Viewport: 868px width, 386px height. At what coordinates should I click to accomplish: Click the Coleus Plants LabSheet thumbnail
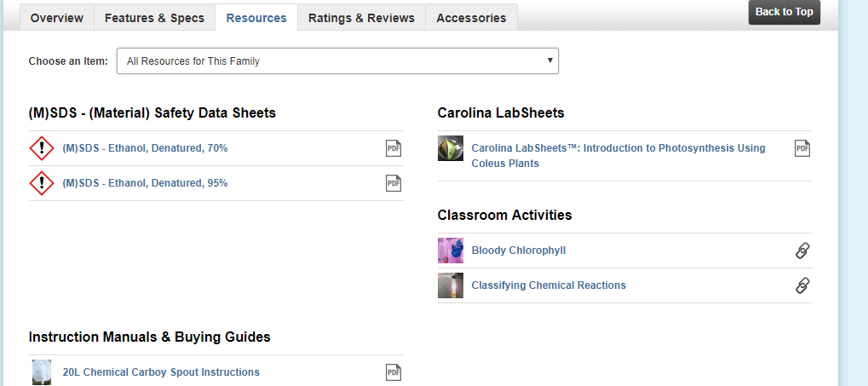(x=451, y=148)
